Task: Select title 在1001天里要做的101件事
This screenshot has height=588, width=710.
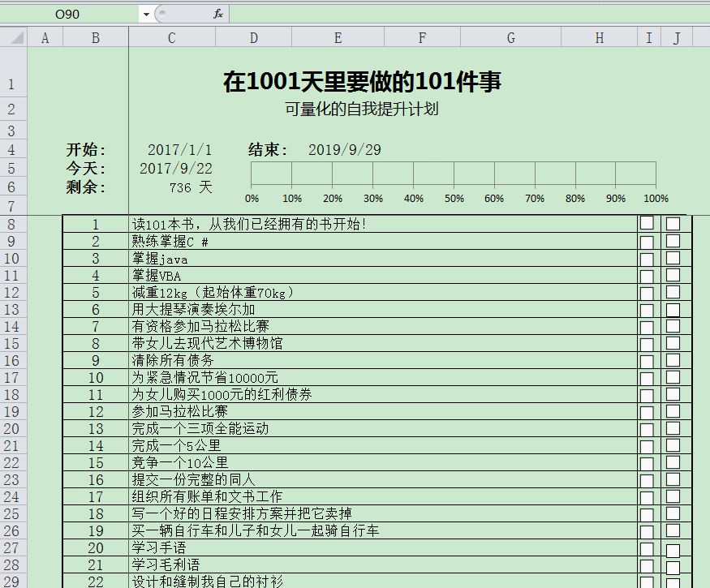Action: click(x=362, y=82)
